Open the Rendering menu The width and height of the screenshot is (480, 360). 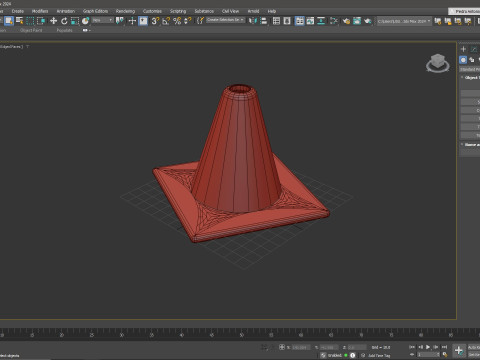(125, 11)
